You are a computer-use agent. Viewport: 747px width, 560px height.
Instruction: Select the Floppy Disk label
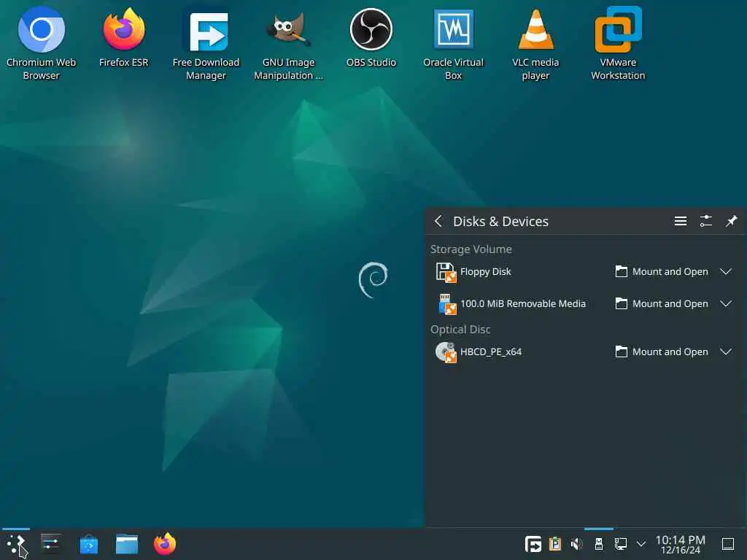point(485,271)
